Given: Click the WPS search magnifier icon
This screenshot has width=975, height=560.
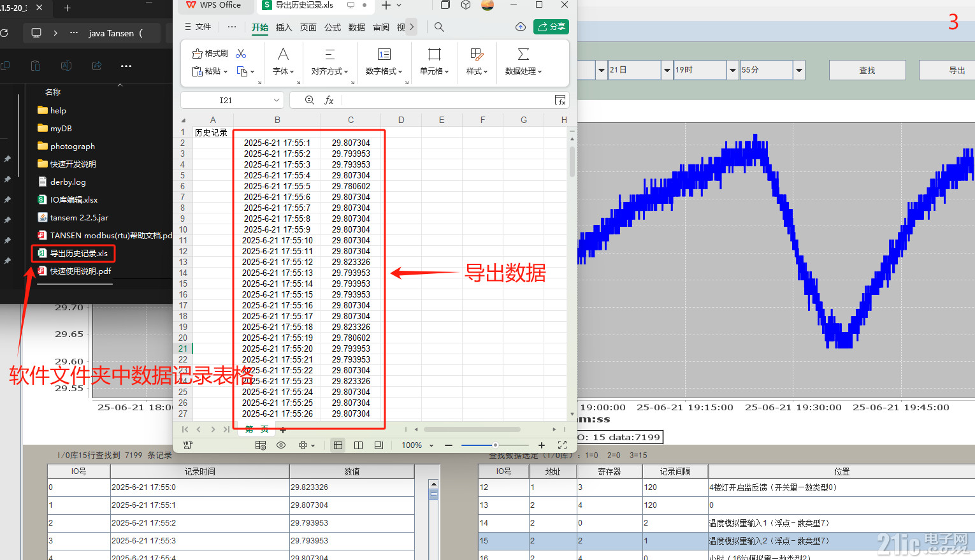Looking at the screenshot, I should pos(439,27).
